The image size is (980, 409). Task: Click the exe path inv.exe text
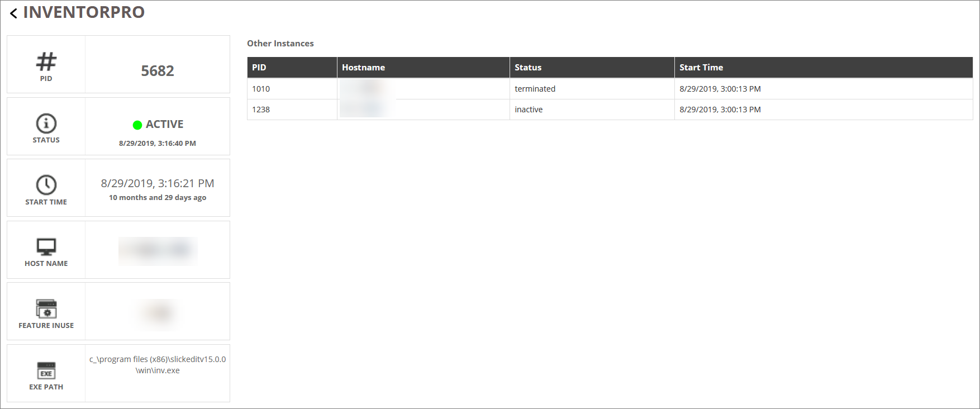point(158,365)
